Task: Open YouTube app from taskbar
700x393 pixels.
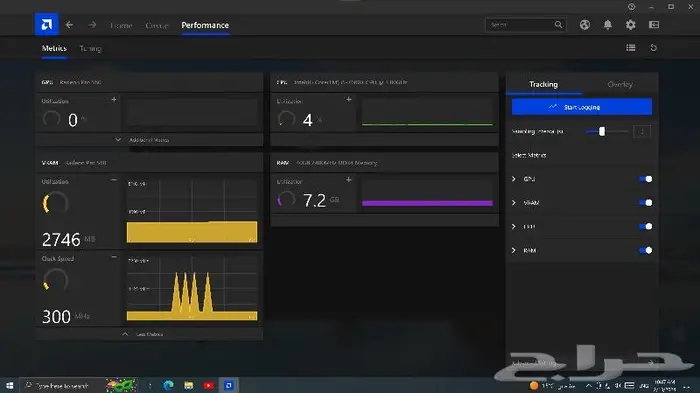Action: tap(208, 385)
